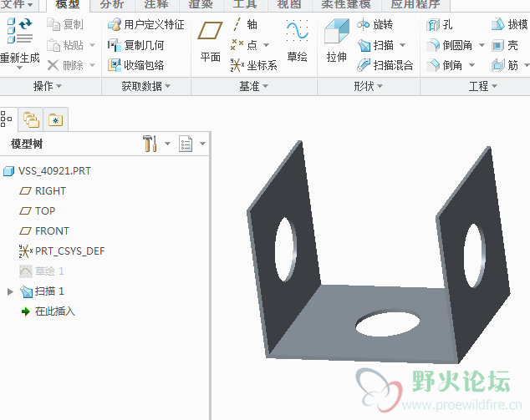530x420 pixels.
Task: Switch to the Applications (应用程序) tab
Action: tap(415, 4)
